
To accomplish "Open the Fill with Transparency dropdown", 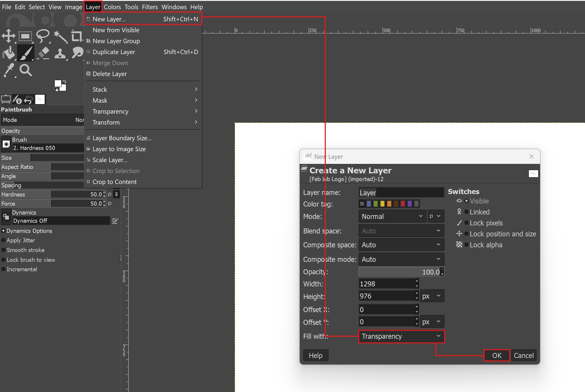I will (401, 336).
